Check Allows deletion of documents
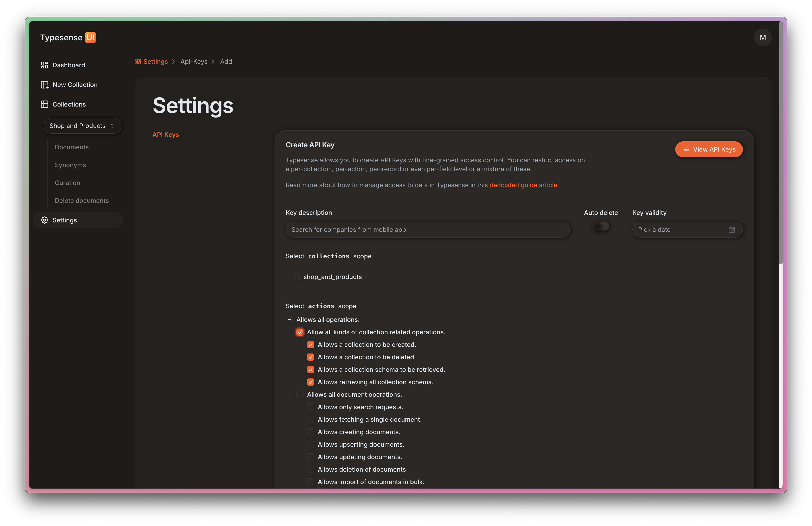 (x=310, y=469)
